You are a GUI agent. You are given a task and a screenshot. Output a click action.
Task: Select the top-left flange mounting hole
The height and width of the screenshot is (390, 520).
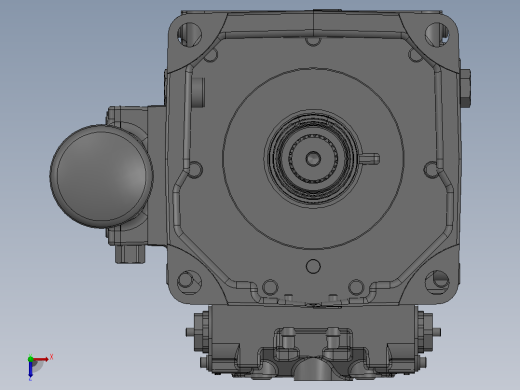[x=189, y=35]
